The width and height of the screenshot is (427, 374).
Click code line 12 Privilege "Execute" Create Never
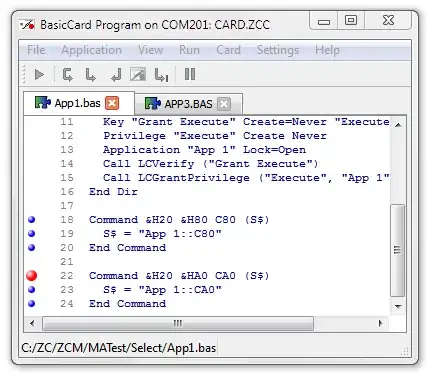[x=215, y=136]
